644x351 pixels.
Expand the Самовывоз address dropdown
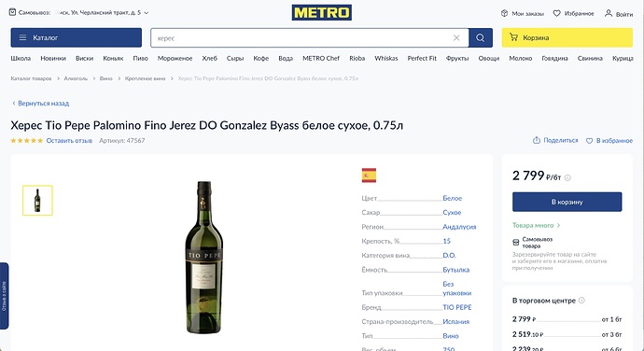[x=147, y=13]
